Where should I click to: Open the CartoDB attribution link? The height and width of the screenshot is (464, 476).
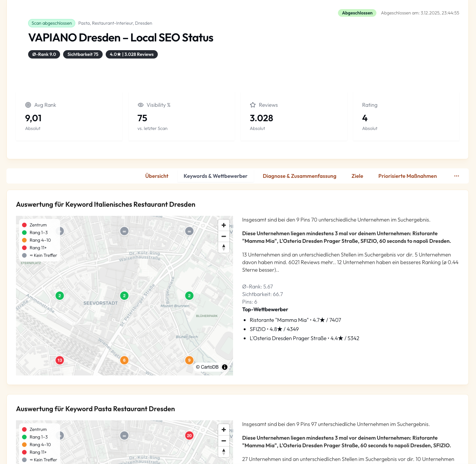click(x=207, y=367)
